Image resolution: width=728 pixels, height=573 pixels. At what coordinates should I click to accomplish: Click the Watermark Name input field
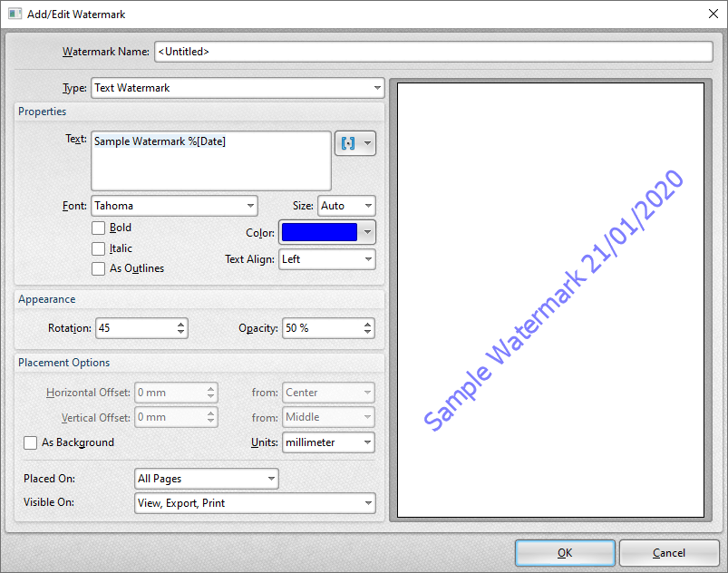point(433,52)
